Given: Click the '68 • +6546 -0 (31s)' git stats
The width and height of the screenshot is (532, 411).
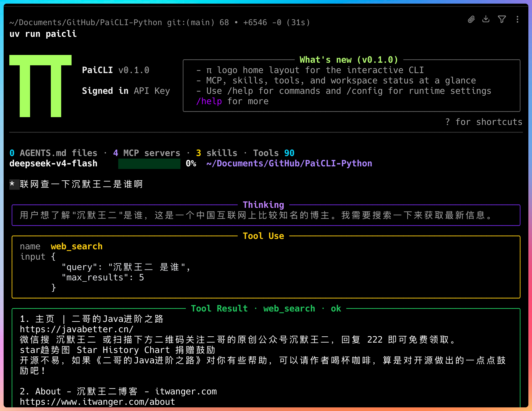Looking at the screenshot, I should (x=265, y=23).
